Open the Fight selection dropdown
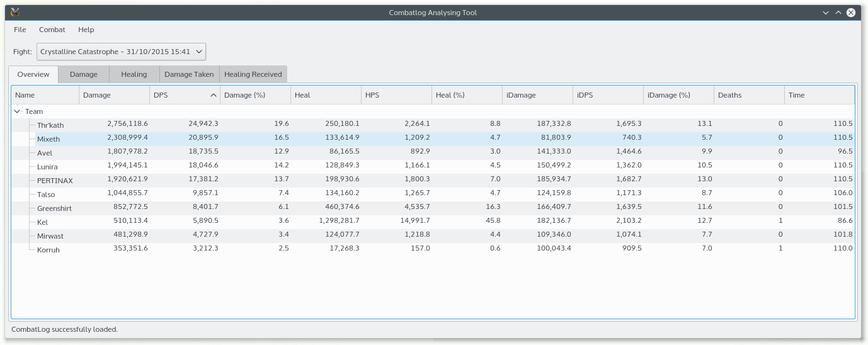868x345 pixels. (122, 52)
